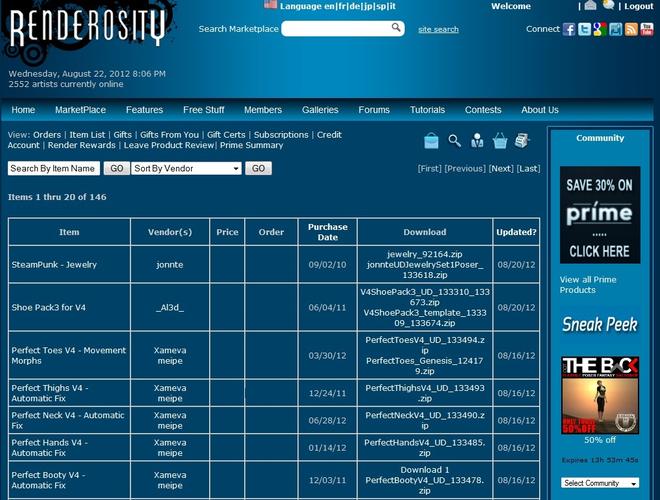660x500 pixels.
Task: Click The Back sneak peek thumbnail
Action: (600, 395)
